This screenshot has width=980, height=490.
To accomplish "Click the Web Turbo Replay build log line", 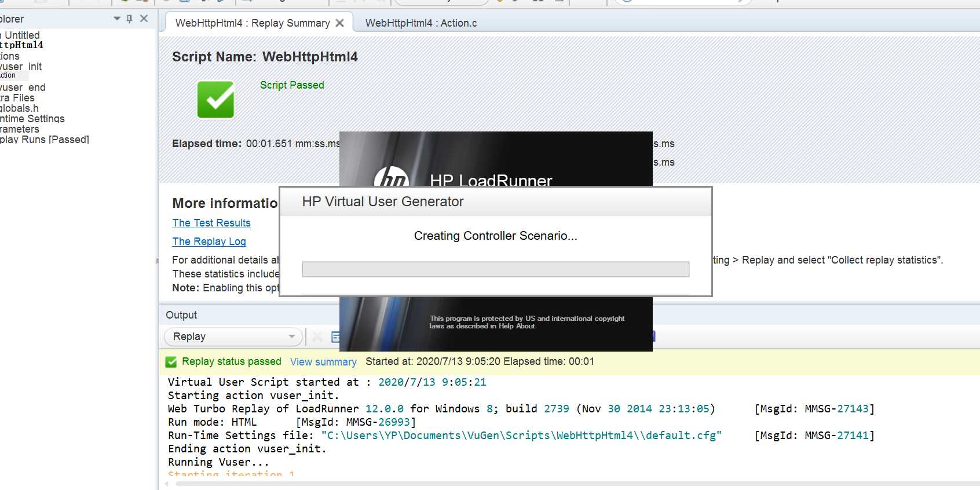I will point(441,409).
